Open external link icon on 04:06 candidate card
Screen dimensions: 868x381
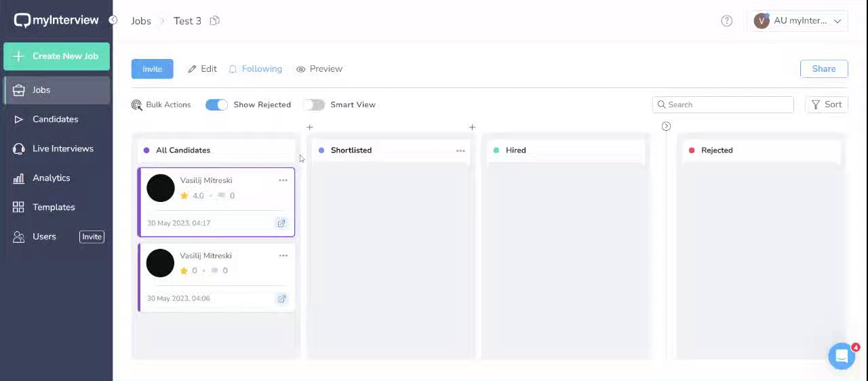(281, 298)
